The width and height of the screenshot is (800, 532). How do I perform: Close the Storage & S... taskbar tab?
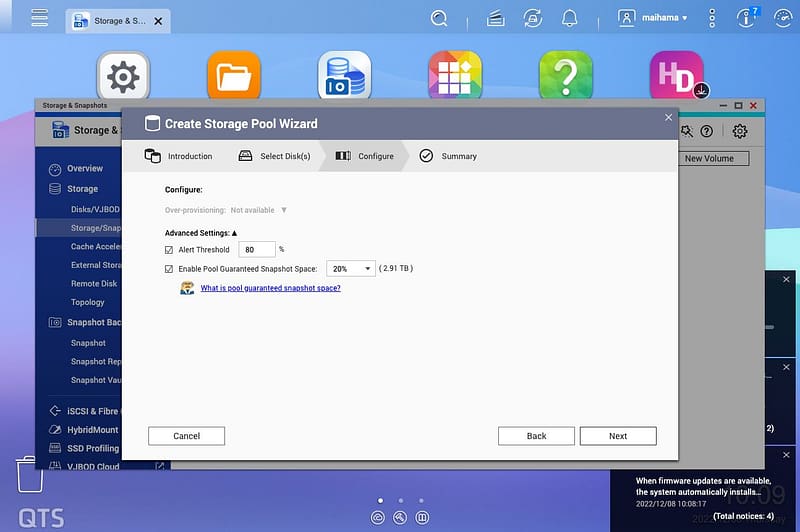[158, 21]
